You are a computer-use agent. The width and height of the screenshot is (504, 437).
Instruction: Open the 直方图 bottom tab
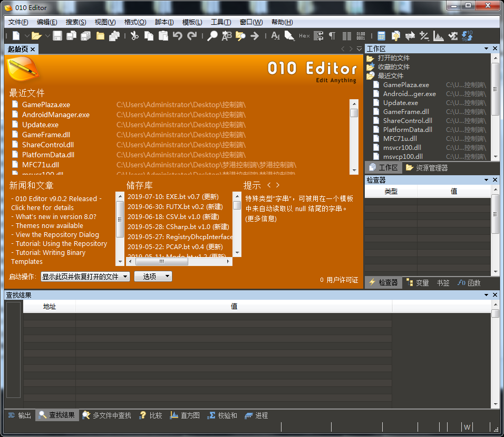click(x=185, y=415)
